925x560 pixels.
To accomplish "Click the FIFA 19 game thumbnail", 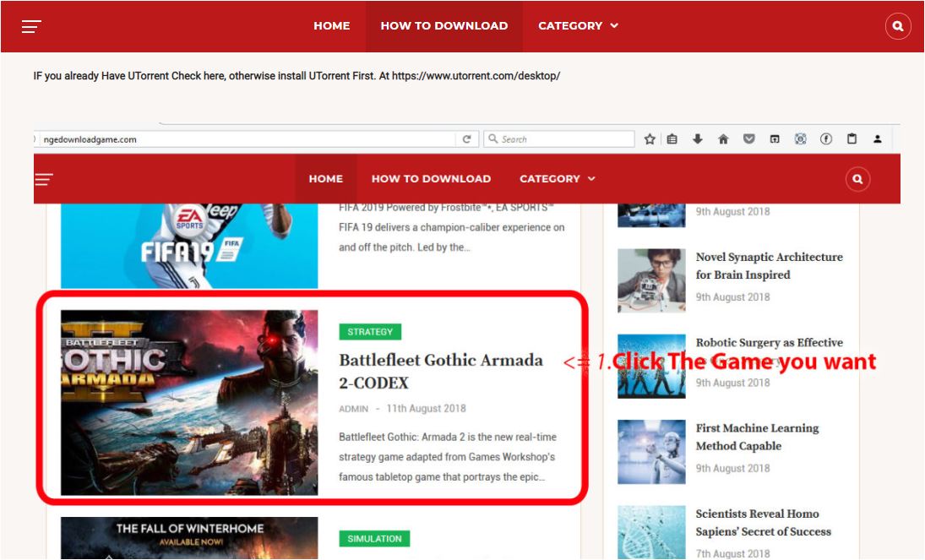I will pos(189,245).
